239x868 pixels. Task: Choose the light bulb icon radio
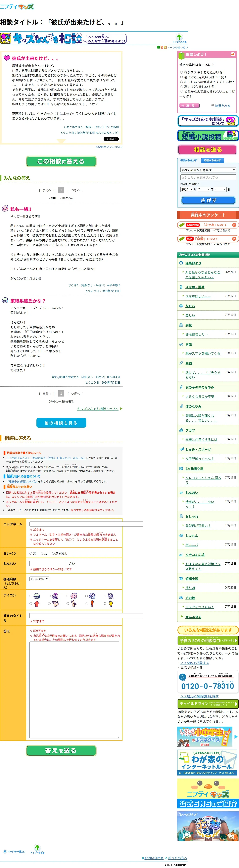pos(105,603)
